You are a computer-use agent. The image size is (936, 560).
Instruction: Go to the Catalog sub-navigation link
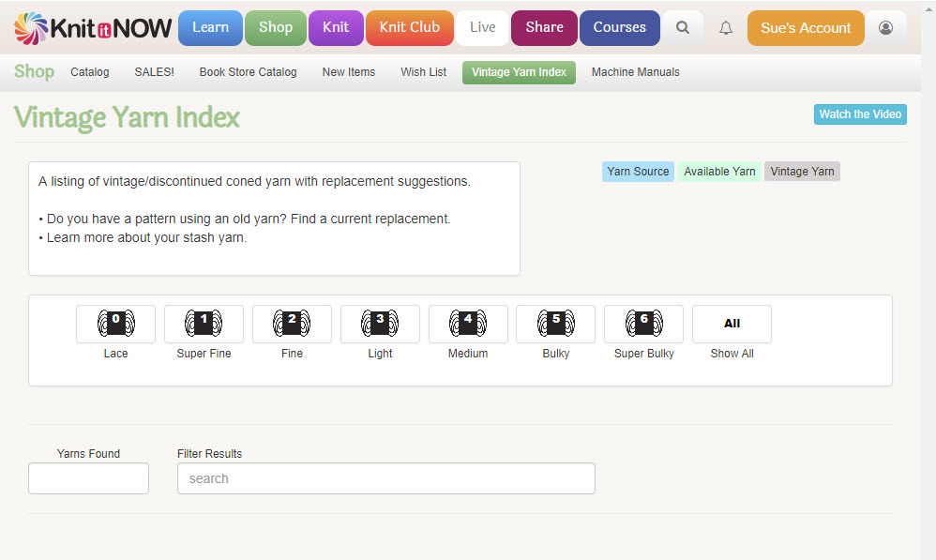click(89, 72)
